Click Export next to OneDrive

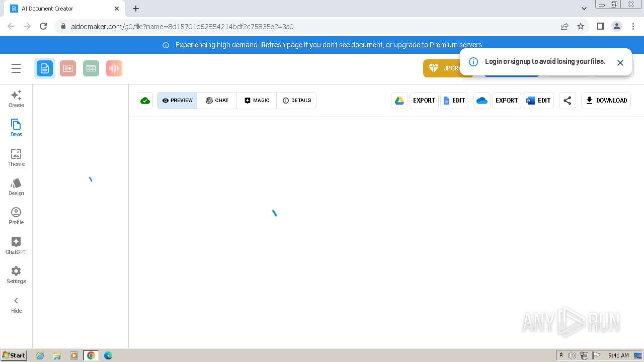point(507,101)
